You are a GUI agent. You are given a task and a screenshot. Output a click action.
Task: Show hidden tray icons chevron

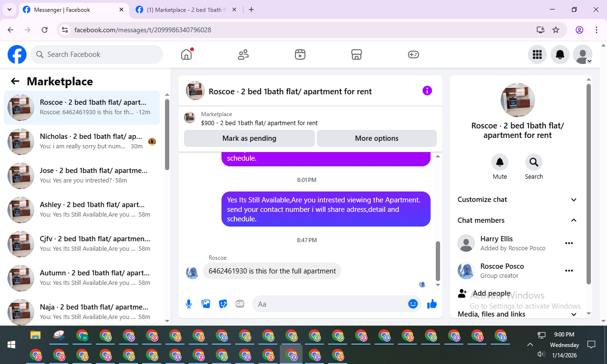tap(530, 345)
